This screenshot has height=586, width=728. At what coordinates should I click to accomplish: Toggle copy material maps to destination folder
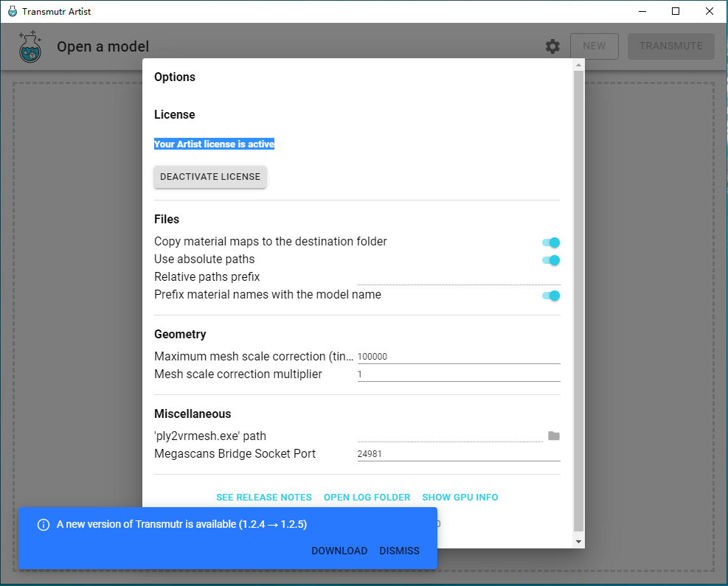coord(551,243)
